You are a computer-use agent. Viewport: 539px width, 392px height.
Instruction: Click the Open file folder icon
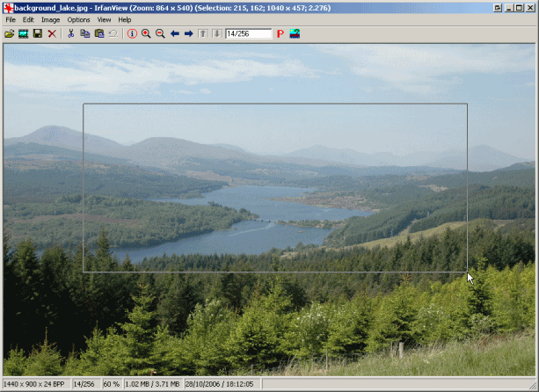click(9, 33)
